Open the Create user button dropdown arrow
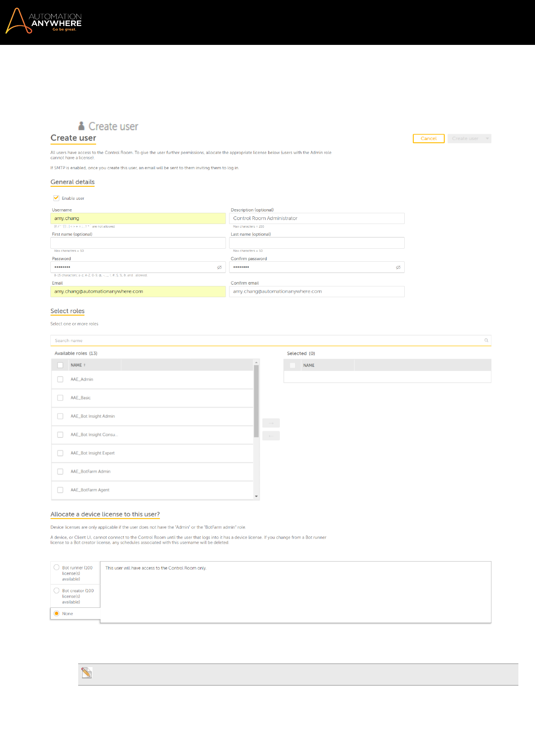The image size is (535, 756). [487, 138]
